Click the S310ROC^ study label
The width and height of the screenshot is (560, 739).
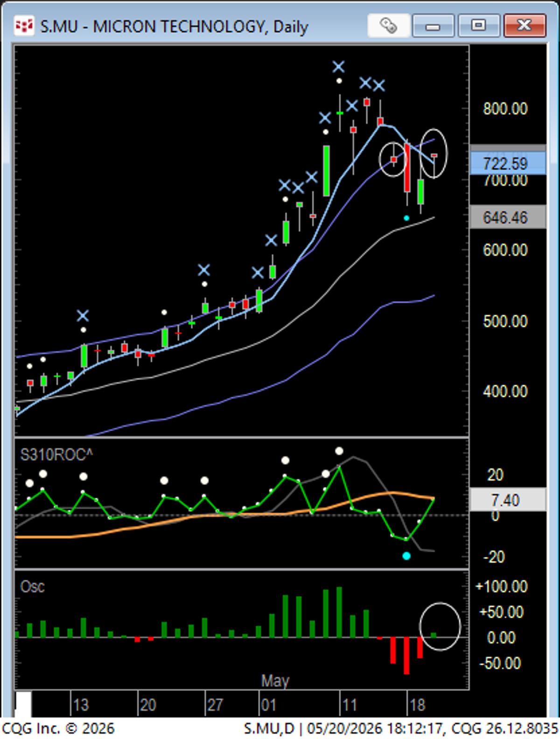pyautogui.click(x=56, y=455)
